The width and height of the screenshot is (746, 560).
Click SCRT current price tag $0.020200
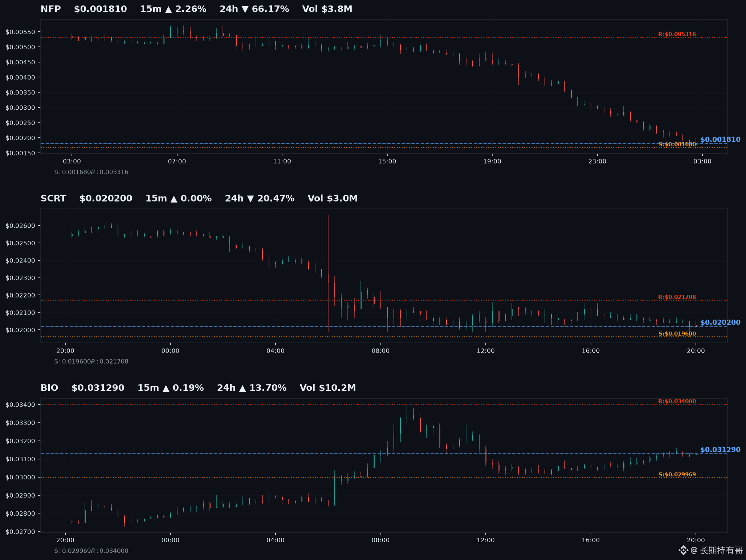(720, 322)
